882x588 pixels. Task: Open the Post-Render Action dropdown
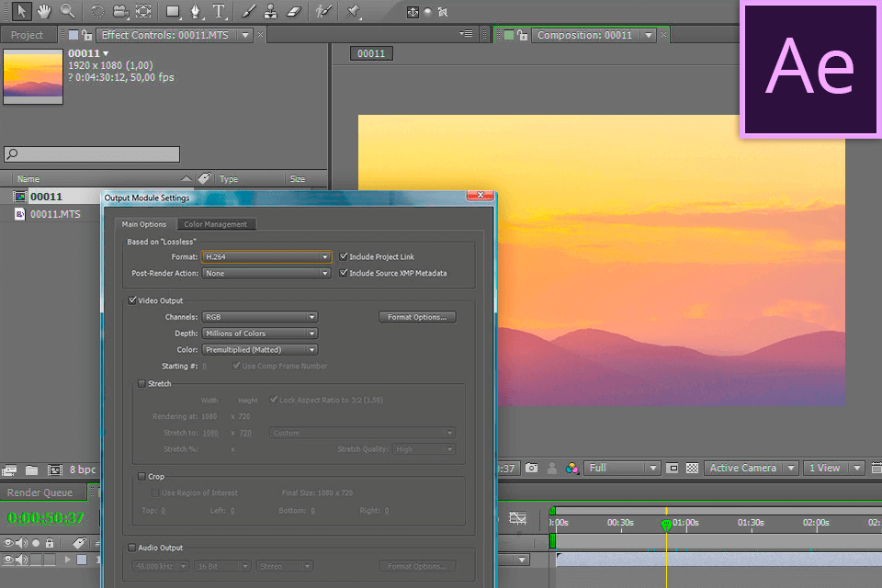(x=266, y=273)
